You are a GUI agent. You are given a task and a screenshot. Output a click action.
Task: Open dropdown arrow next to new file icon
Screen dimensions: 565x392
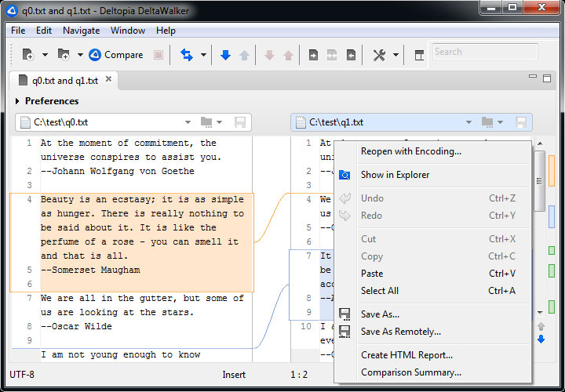click(45, 55)
